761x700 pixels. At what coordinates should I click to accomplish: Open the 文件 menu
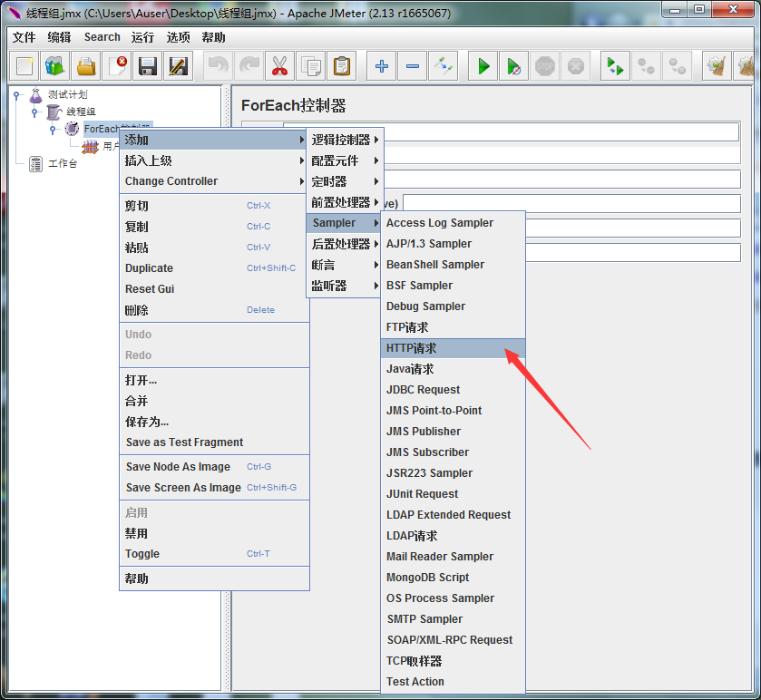coord(24,37)
